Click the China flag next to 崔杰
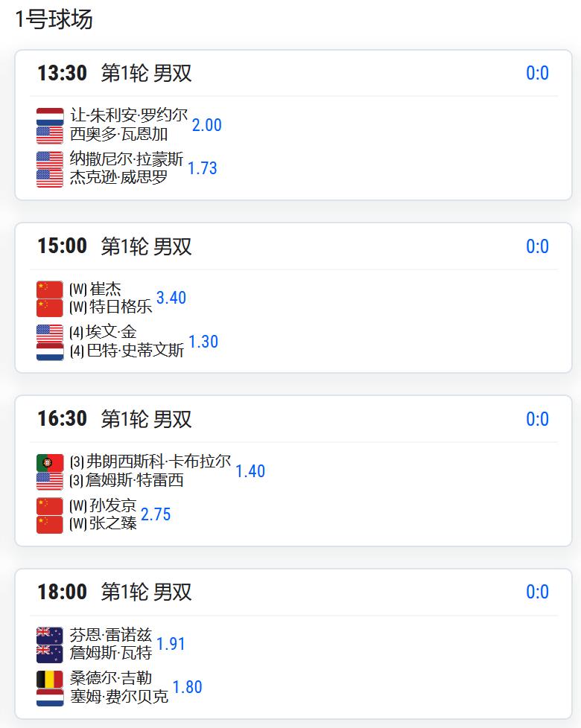581x728 pixels. 50,290
